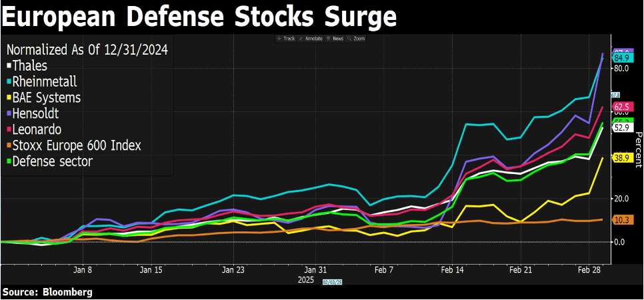
Task: Click Leonardo legend entry
Action: coord(34,130)
